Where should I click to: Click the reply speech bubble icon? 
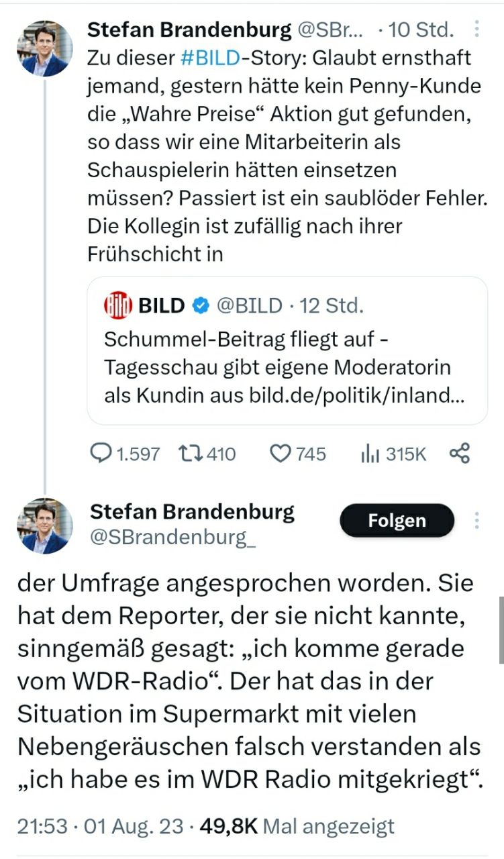102,454
